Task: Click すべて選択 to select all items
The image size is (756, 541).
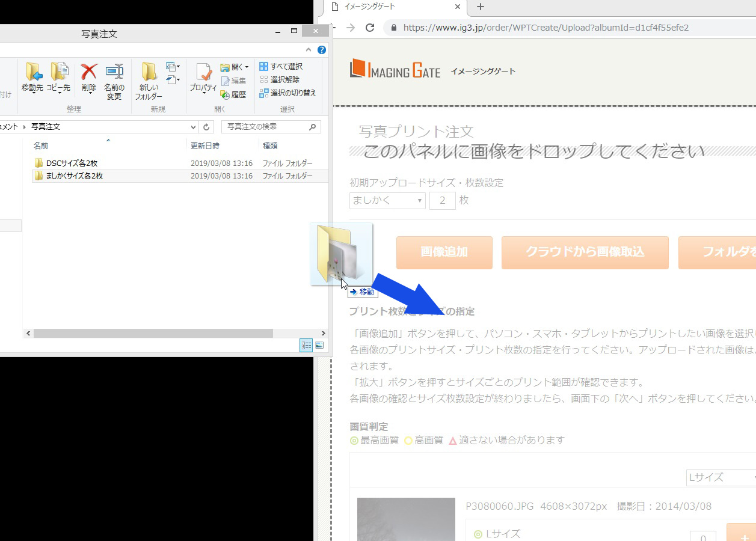Action: point(281,66)
